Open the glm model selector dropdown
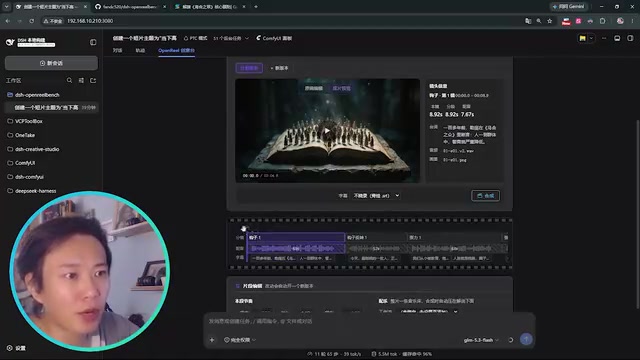The height and width of the screenshot is (360, 640). click(481, 340)
